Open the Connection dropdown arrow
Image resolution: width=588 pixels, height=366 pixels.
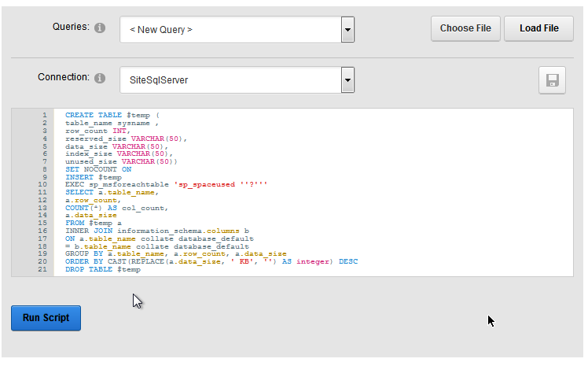pyautogui.click(x=347, y=80)
